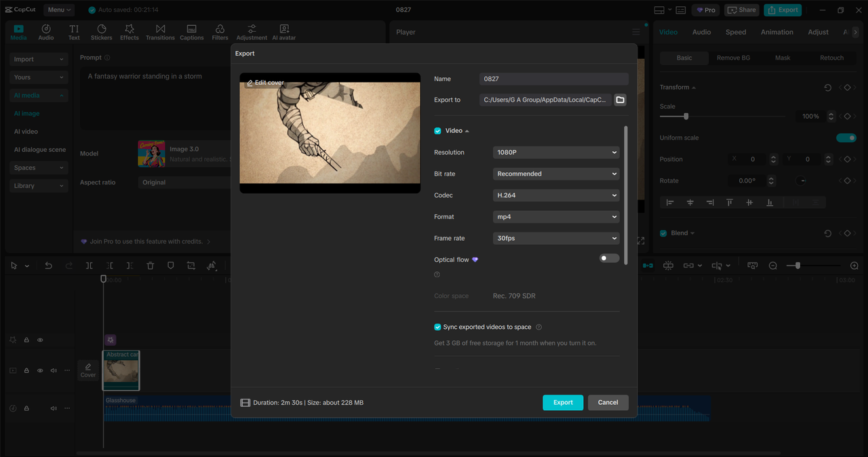Change the Codec via its dropdown
This screenshot has width=868, height=457.
click(x=555, y=195)
